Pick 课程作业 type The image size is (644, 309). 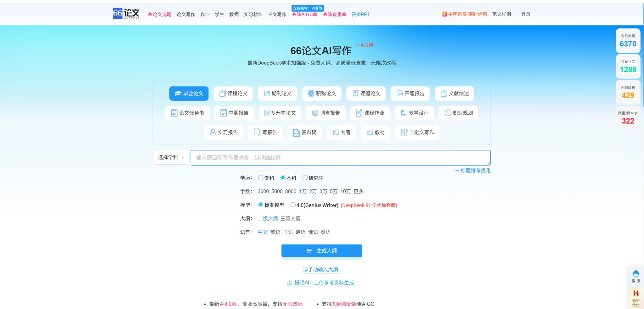pos(370,113)
